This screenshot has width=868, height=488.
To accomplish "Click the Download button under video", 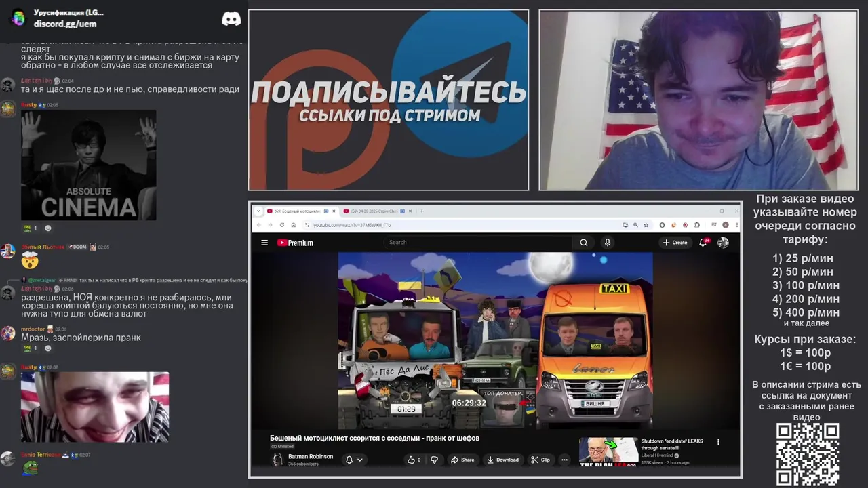I will click(x=502, y=460).
